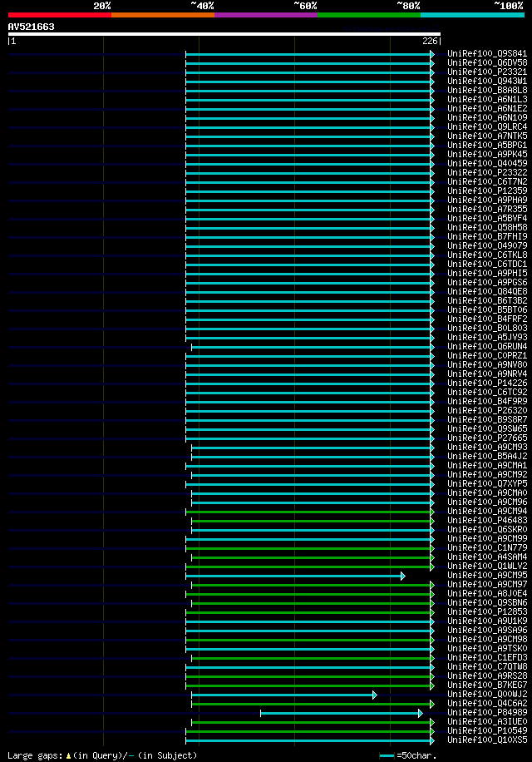Click the arrowhead ending UniRef100_A9CM95 alignment
Viewport: 532px width, 762px height.
(403, 576)
